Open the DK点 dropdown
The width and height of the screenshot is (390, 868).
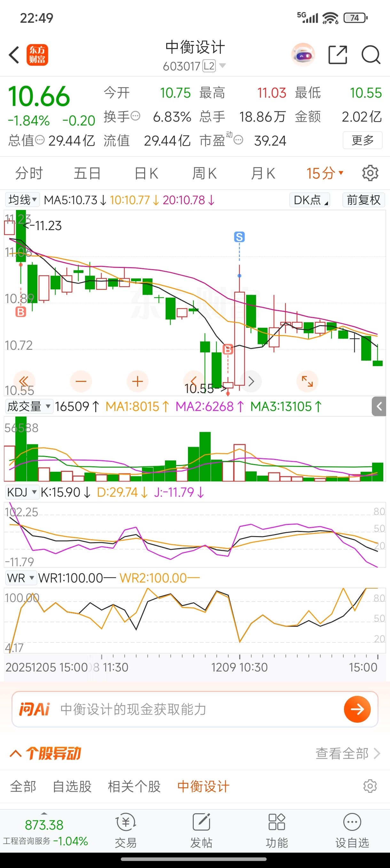tap(309, 200)
